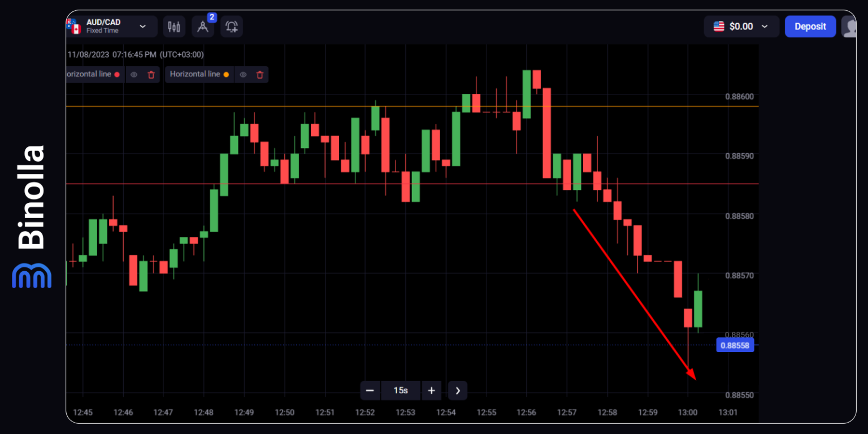Delete the orange Horizontal line via trash icon

[259, 74]
